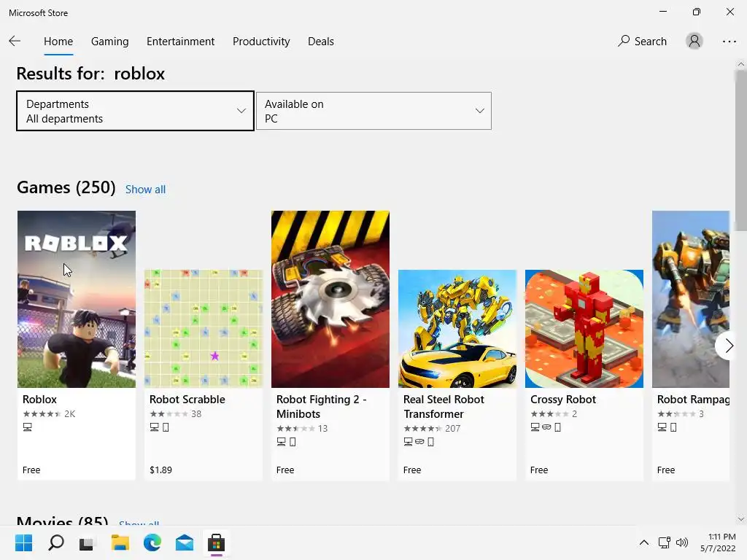
Task: Click the Free label under Crossy Robot
Action: [539, 470]
